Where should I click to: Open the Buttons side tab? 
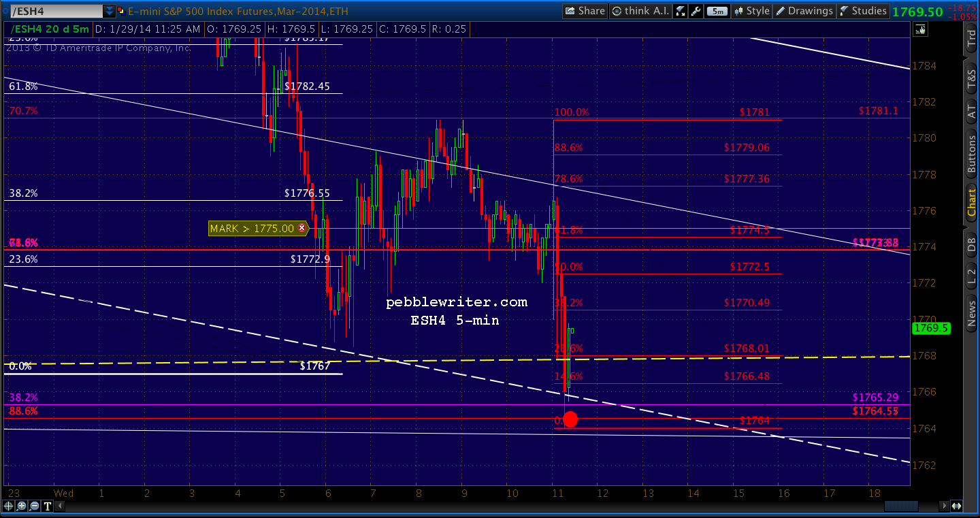pyautogui.click(x=971, y=155)
